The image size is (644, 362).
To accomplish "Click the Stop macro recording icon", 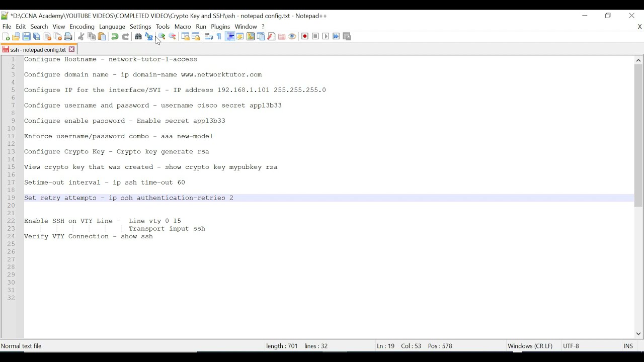I will [315, 37].
